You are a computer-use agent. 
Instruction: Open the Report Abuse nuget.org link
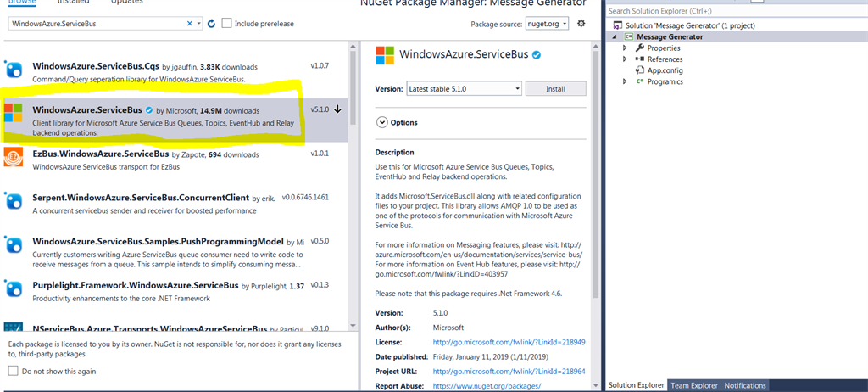pyautogui.click(x=487, y=385)
